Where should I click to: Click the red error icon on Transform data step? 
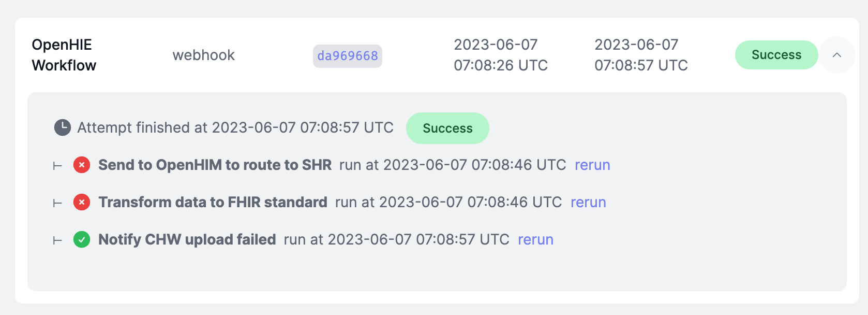pyautogui.click(x=81, y=202)
